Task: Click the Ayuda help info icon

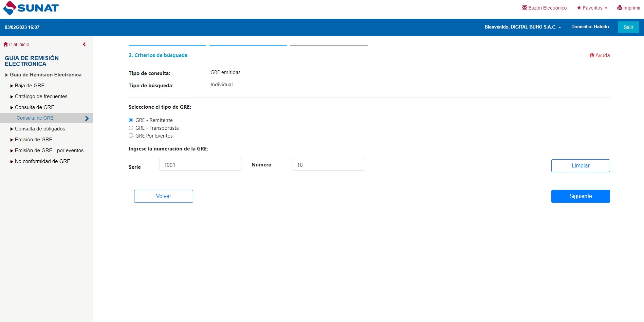Action: tap(592, 55)
